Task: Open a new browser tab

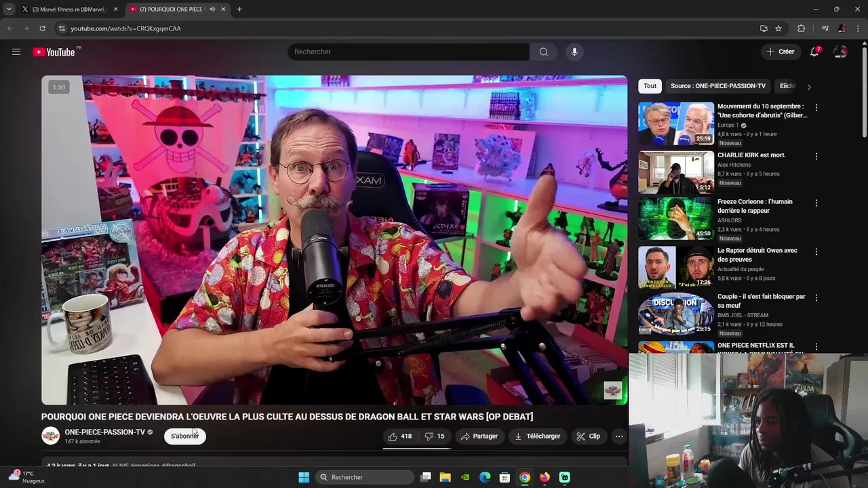Action: click(x=239, y=9)
